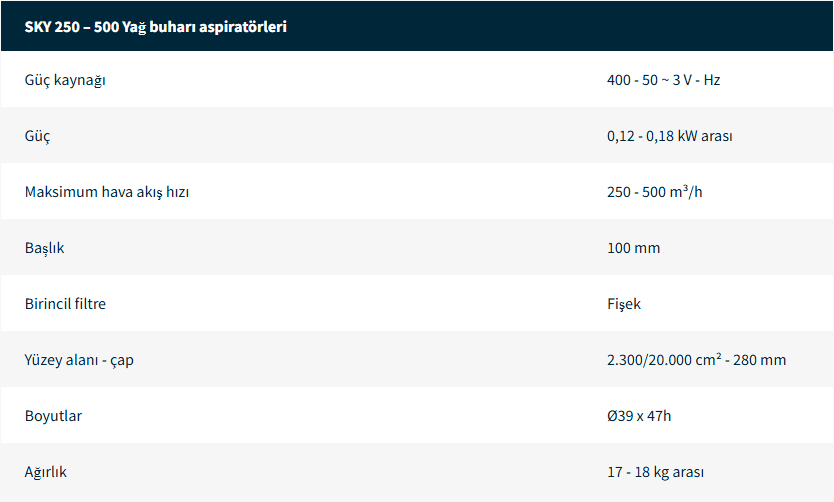The height and width of the screenshot is (502, 834).
Task: Click the '2.300/20.000 cm²' surface area text
Action: [x=665, y=360]
